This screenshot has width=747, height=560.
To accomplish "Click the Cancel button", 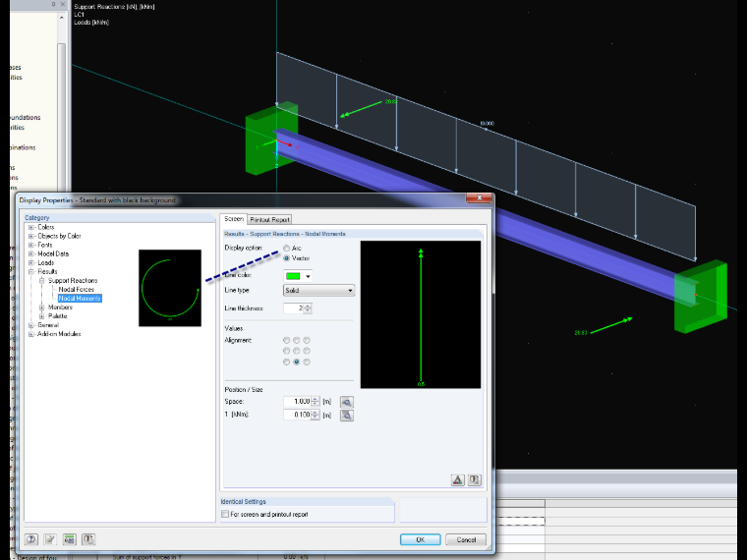I will pyautogui.click(x=466, y=539).
